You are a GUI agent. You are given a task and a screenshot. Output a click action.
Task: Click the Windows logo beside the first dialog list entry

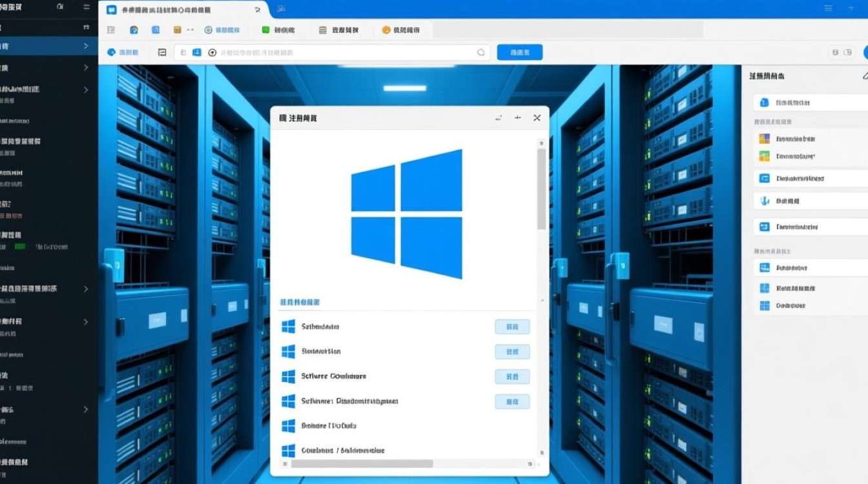tap(288, 326)
